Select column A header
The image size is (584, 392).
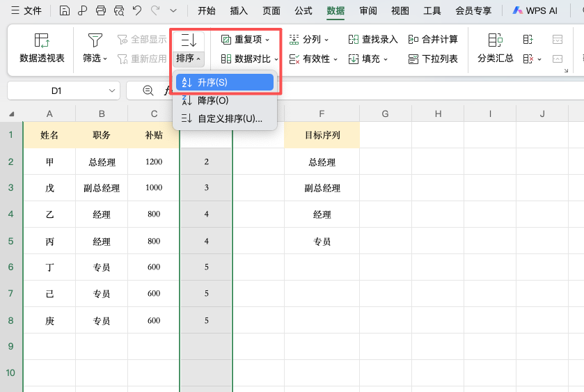pos(49,113)
